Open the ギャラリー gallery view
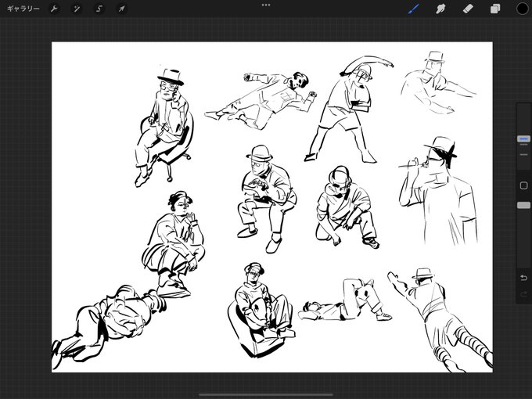Viewport: 532px width, 399px height. click(x=23, y=9)
